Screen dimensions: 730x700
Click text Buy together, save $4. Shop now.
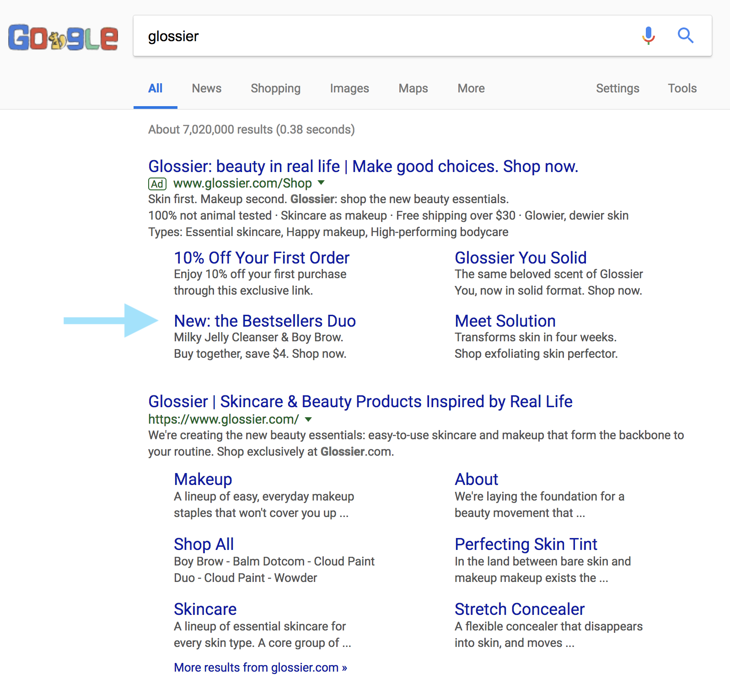[x=260, y=354]
